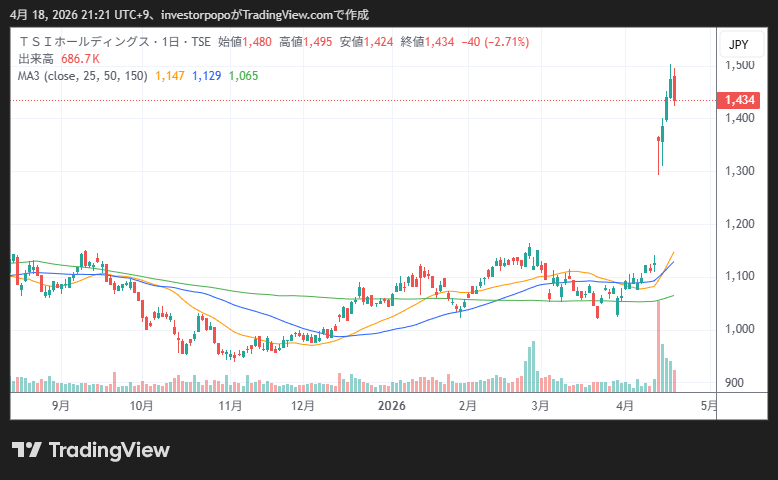
Task: Click the 出来高 volume indicator label
Action: point(37,59)
